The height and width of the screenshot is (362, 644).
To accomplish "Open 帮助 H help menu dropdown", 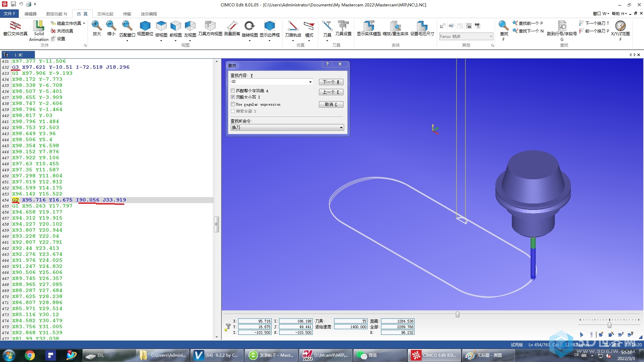I will click(x=619, y=13).
